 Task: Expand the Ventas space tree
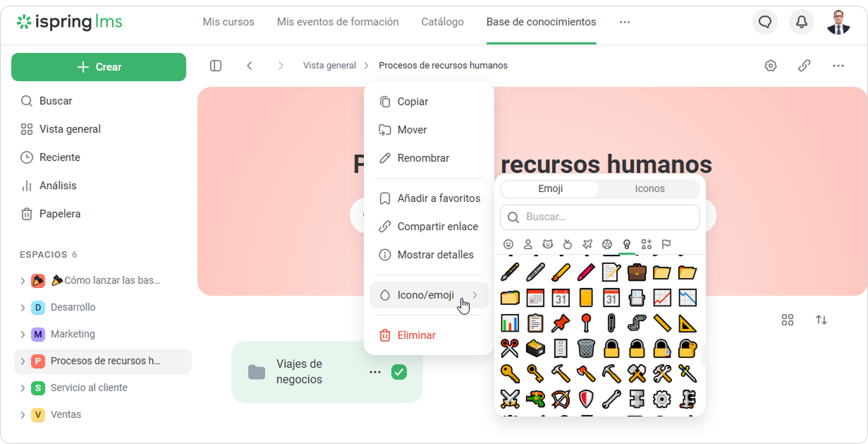[23, 415]
